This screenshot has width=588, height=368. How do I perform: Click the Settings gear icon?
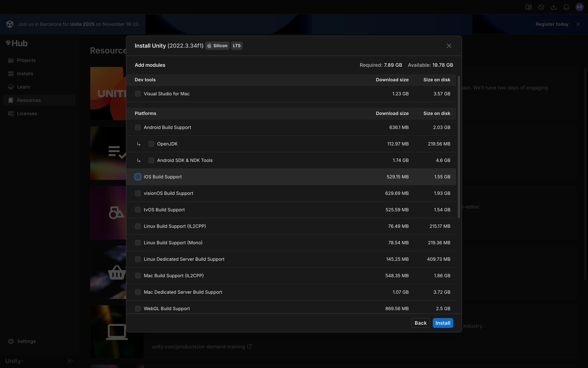point(11,341)
